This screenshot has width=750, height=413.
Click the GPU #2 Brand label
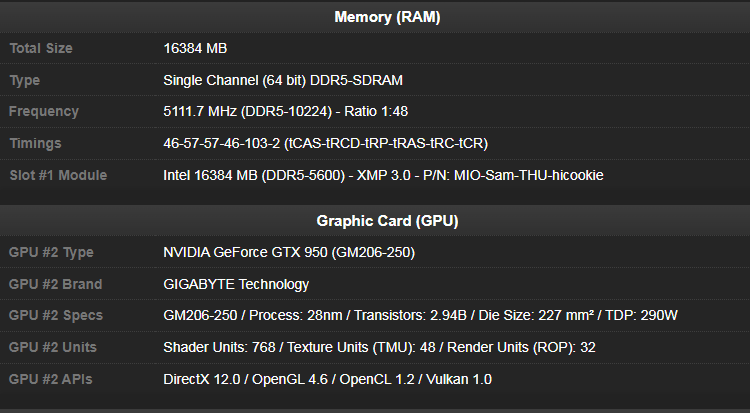point(54,284)
